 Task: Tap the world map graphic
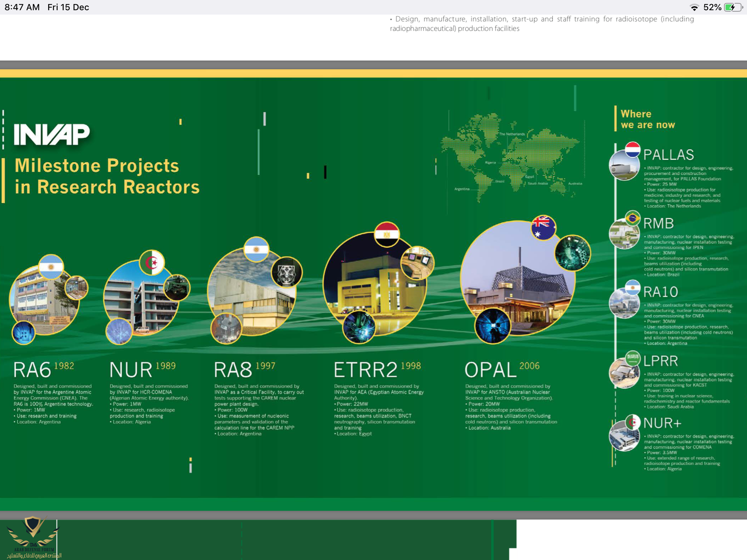(x=511, y=159)
